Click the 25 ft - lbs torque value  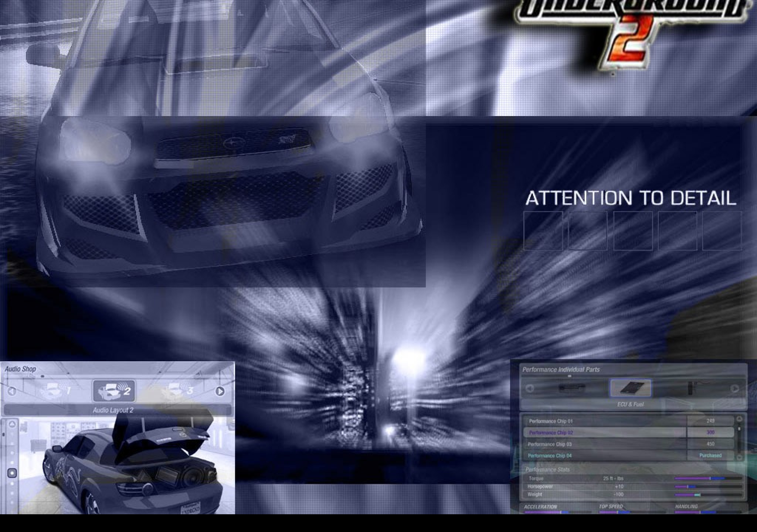pyautogui.click(x=613, y=478)
